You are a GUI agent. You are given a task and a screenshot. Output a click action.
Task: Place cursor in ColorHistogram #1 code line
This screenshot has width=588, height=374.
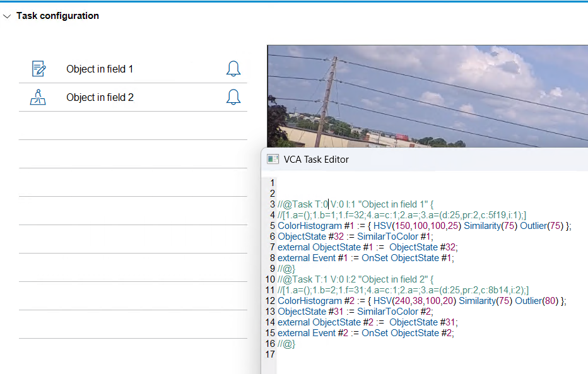click(x=424, y=226)
